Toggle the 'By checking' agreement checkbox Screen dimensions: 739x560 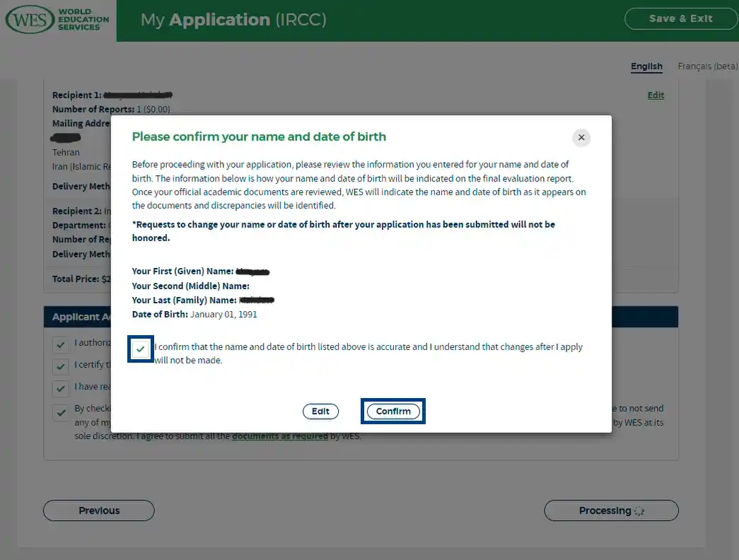(x=61, y=412)
